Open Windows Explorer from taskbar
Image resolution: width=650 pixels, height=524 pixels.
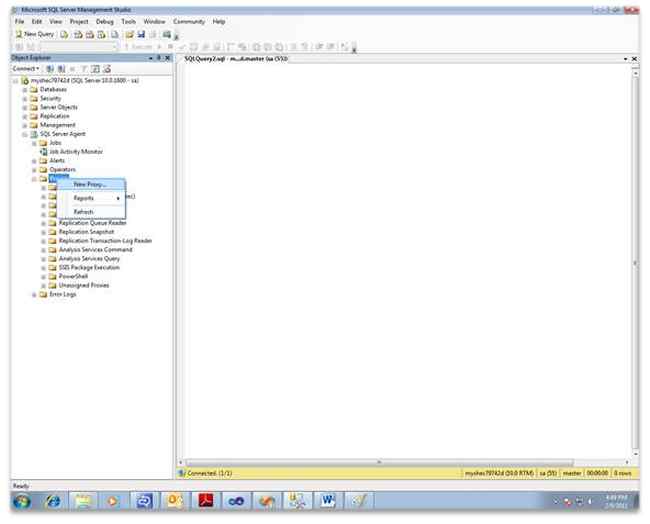[x=83, y=501]
